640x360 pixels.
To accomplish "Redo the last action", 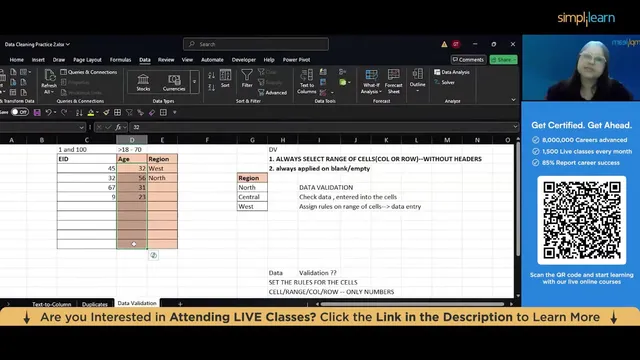I will click(x=64, y=112).
